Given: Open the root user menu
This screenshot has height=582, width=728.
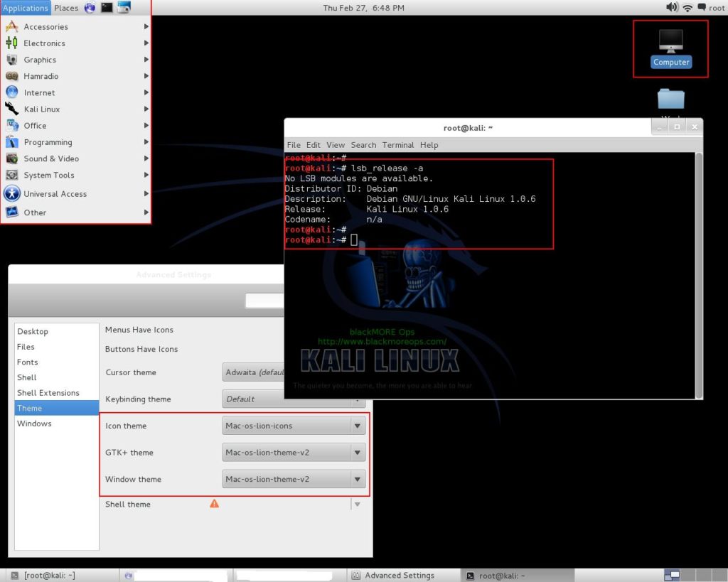Looking at the screenshot, I should click(x=717, y=7).
